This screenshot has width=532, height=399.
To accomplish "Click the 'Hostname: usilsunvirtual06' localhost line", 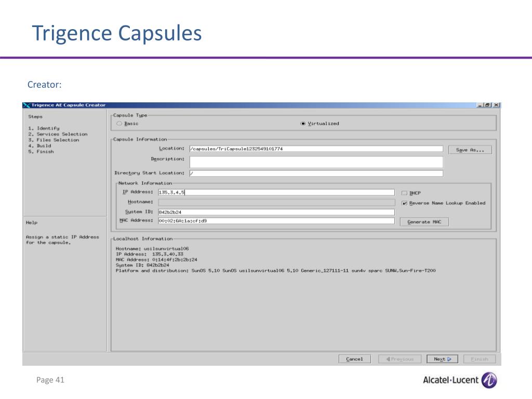I will coord(152,249).
